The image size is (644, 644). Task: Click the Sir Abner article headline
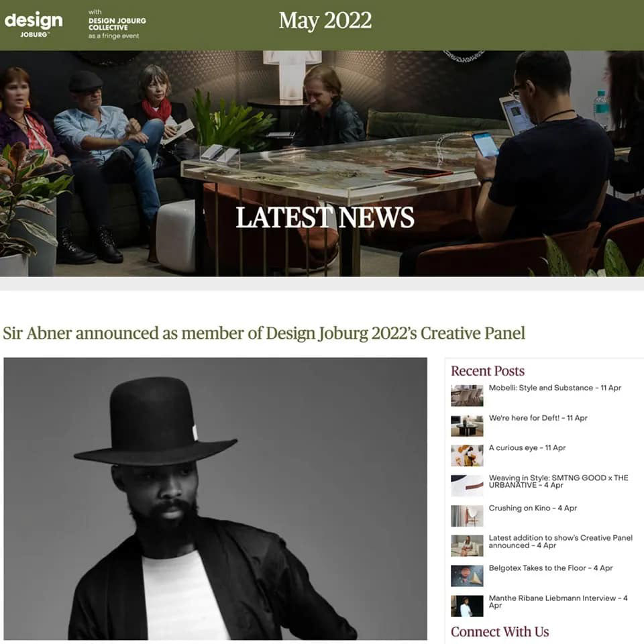264,333
